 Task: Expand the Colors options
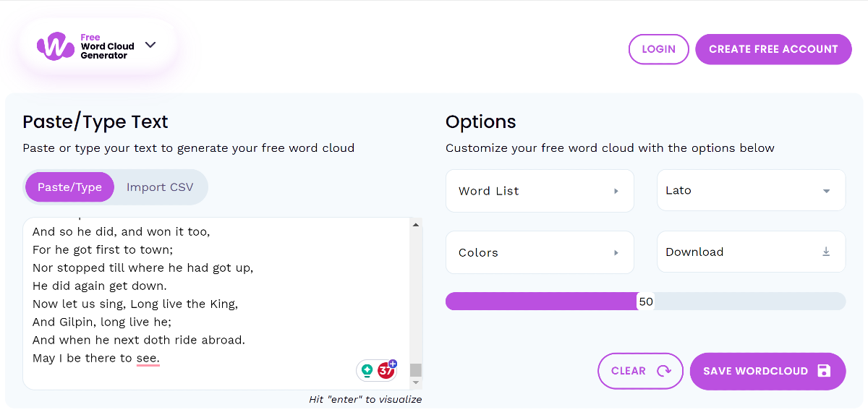[x=540, y=252]
